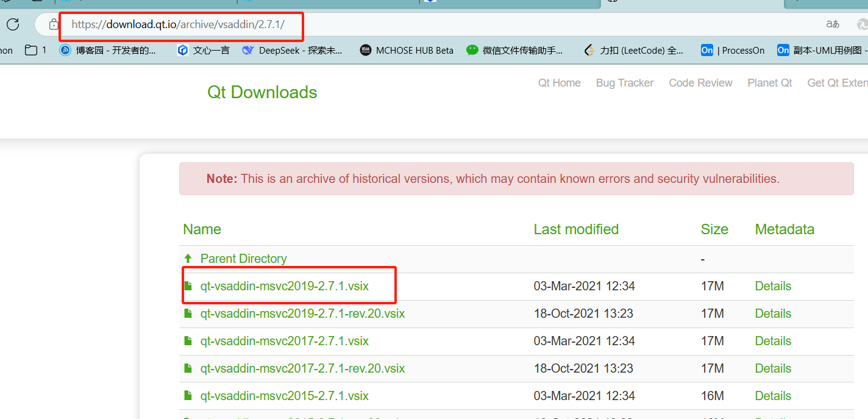Sort listing by Name column
The image size is (868, 419).
(x=202, y=229)
